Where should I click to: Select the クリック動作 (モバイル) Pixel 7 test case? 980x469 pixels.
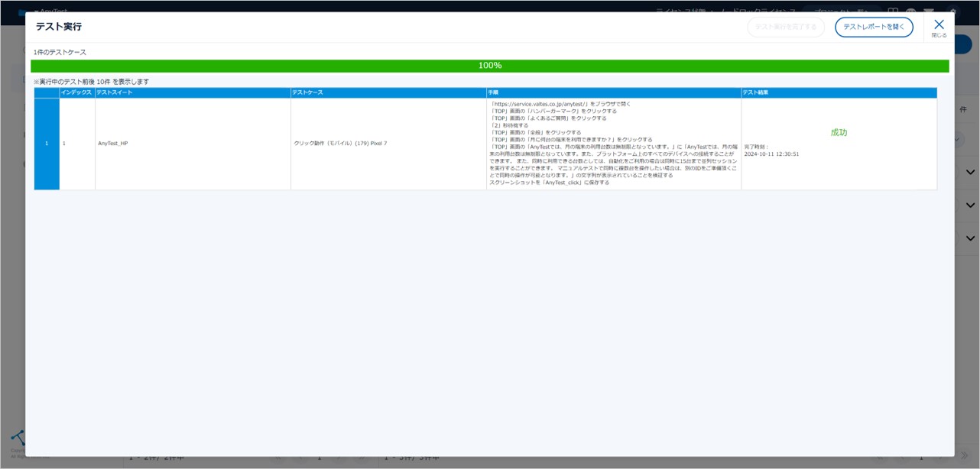point(340,144)
